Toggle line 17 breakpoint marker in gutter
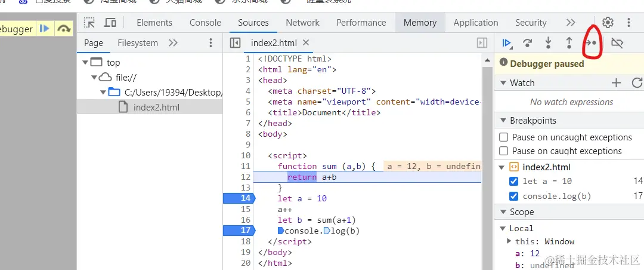The width and height of the screenshot is (644, 270). 239,231
